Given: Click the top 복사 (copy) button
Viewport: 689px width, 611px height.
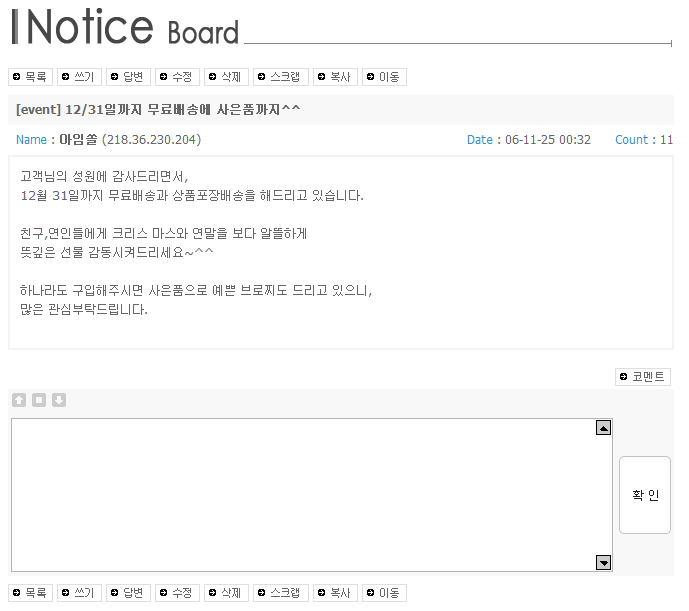Looking at the screenshot, I should [x=335, y=77].
